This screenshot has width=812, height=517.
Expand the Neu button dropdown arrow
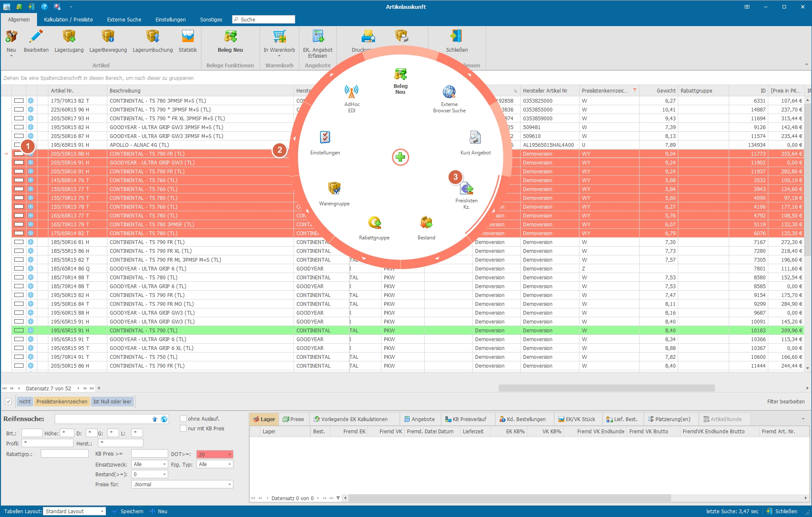11,56
